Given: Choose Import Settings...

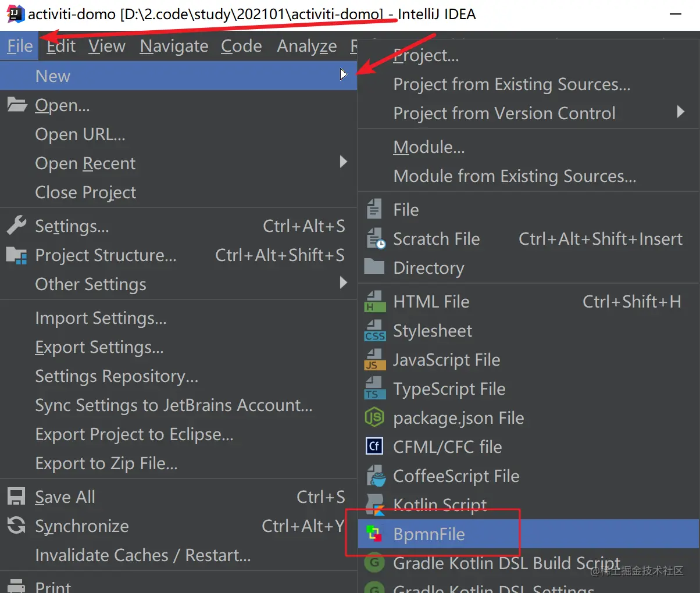Looking at the screenshot, I should tap(178, 318).
